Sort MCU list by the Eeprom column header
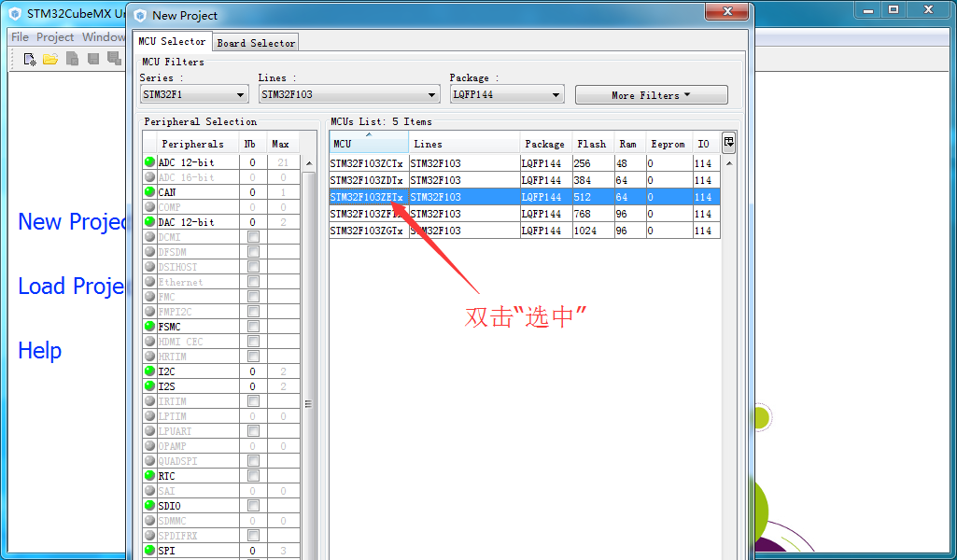The height and width of the screenshot is (560, 957). [x=668, y=144]
